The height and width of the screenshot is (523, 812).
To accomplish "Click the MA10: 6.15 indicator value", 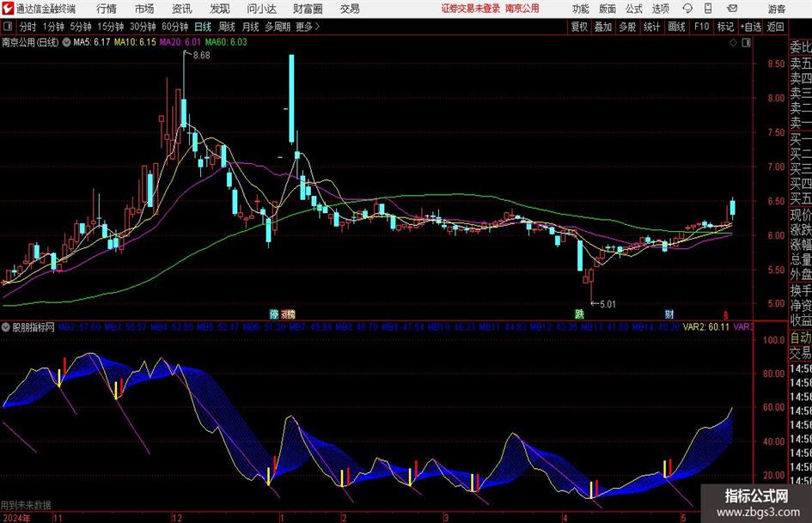I will point(135,42).
